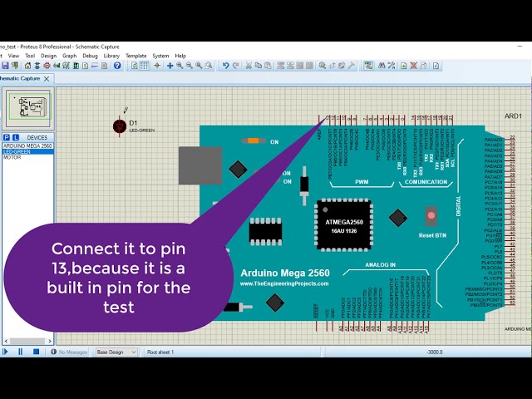Click the Redraw Display icon
This screenshot has width=532, height=399.
click(x=135, y=66)
